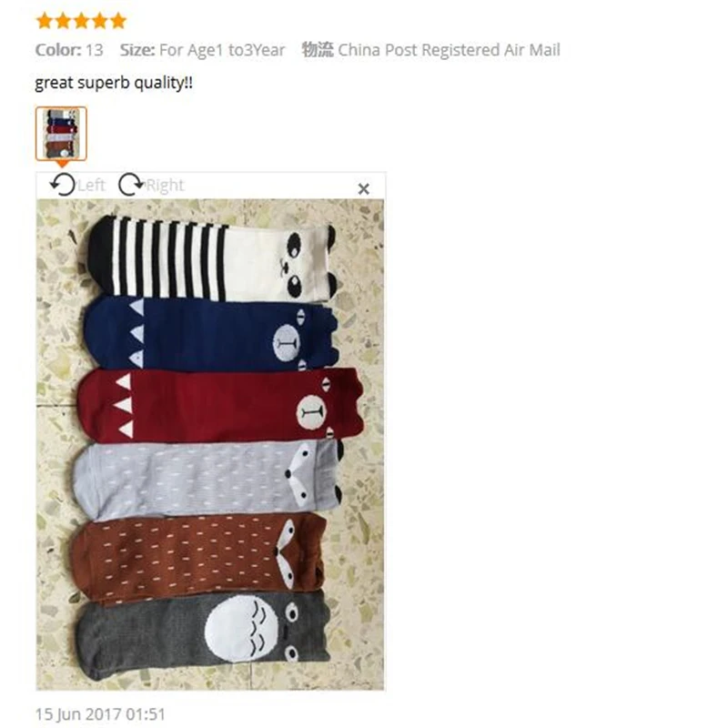
Task: Click the light gray fox sock
Action: [x=208, y=480]
